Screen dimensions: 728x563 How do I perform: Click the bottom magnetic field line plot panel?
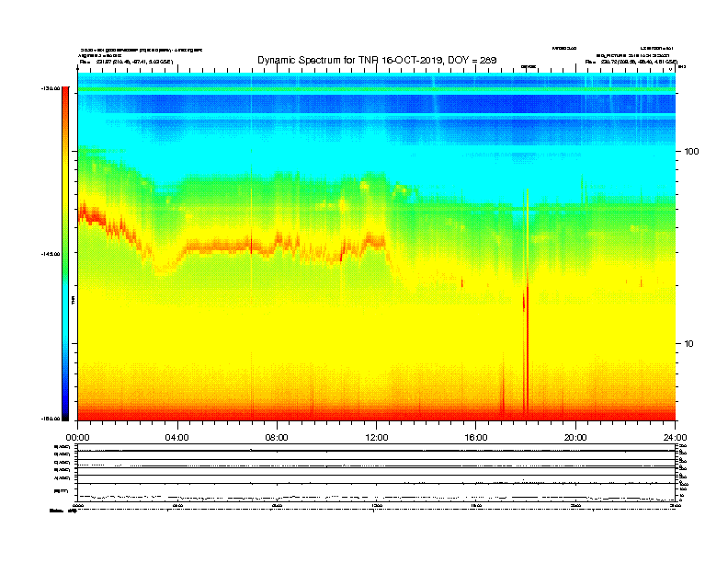click(x=377, y=492)
